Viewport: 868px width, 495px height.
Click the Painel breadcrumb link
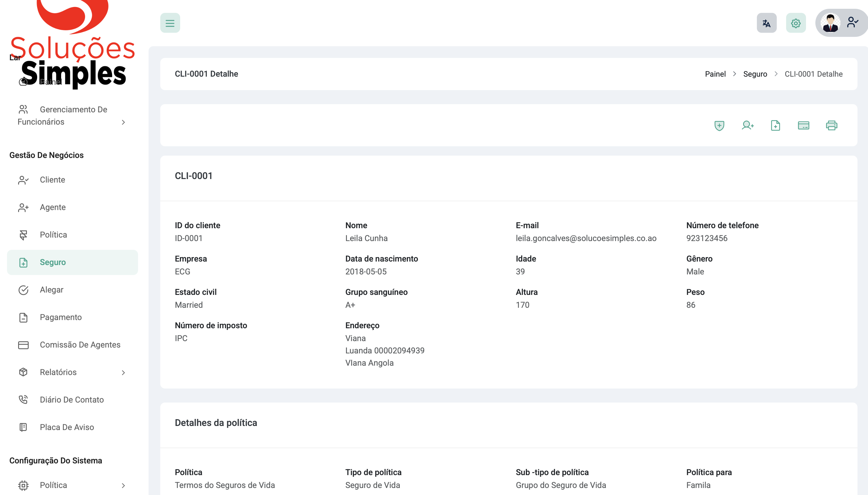tap(715, 74)
